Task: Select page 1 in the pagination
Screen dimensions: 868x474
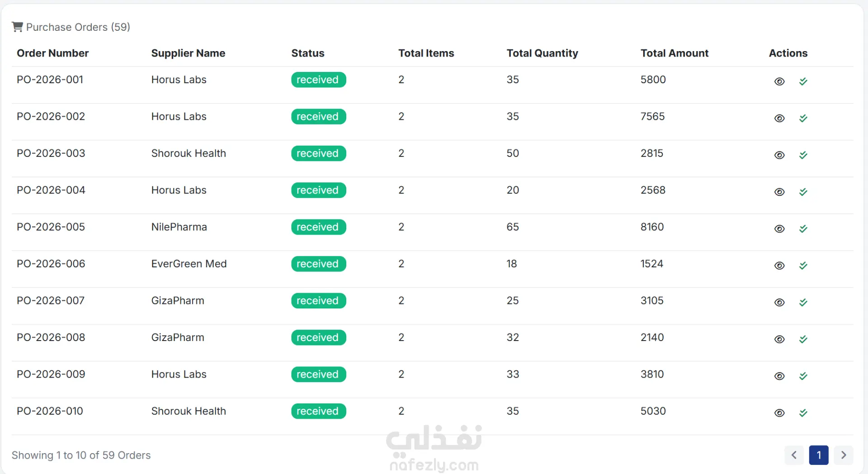Action: click(819, 455)
